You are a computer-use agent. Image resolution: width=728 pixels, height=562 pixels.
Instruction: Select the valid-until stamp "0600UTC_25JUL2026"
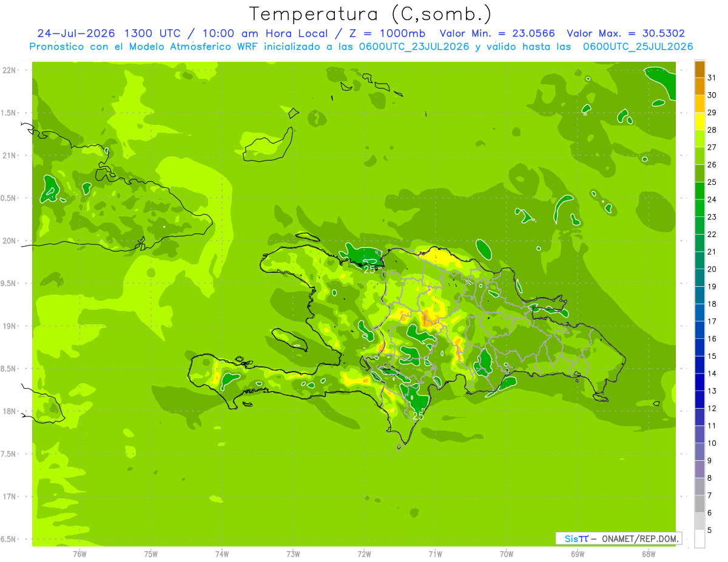click(x=638, y=47)
